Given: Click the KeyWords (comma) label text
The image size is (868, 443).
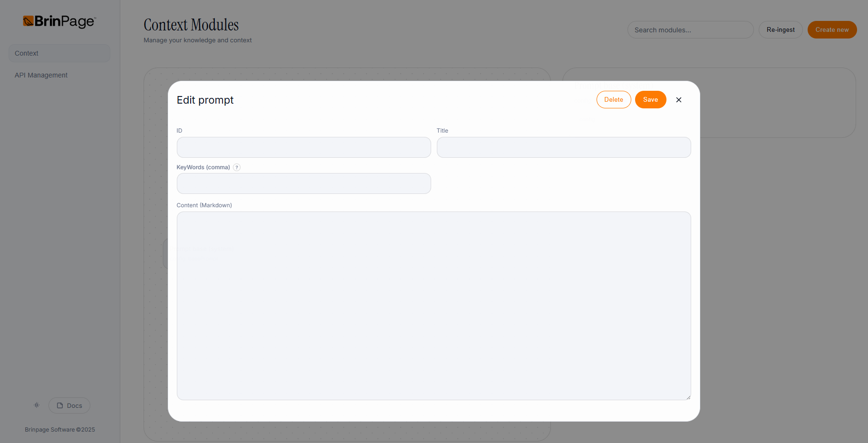Looking at the screenshot, I should [x=203, y=167].
